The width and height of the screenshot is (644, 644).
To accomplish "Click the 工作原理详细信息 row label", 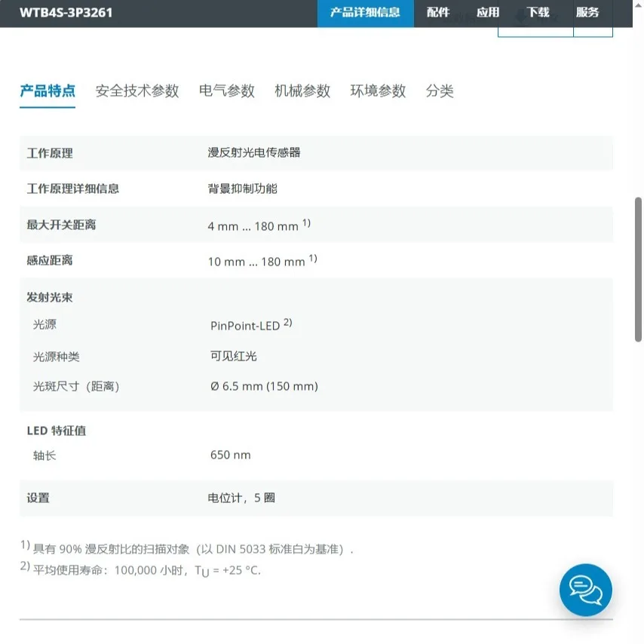I will [x=72, y=189].
